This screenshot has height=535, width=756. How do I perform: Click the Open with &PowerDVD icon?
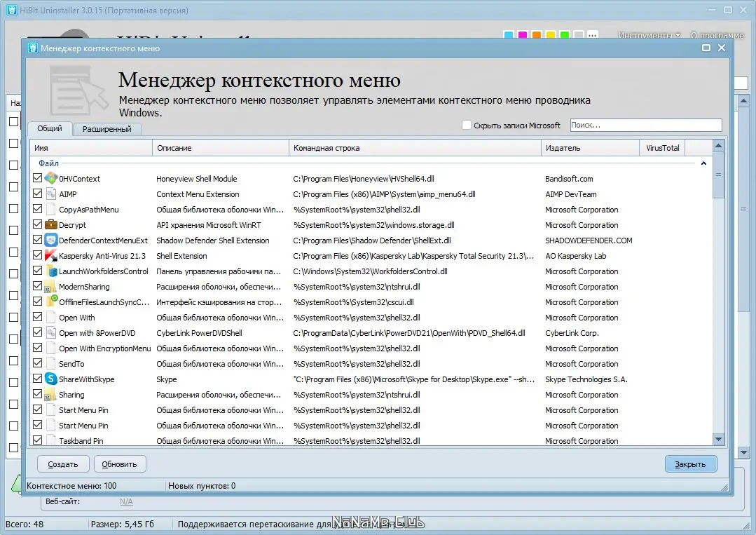[x=51, y=332]
